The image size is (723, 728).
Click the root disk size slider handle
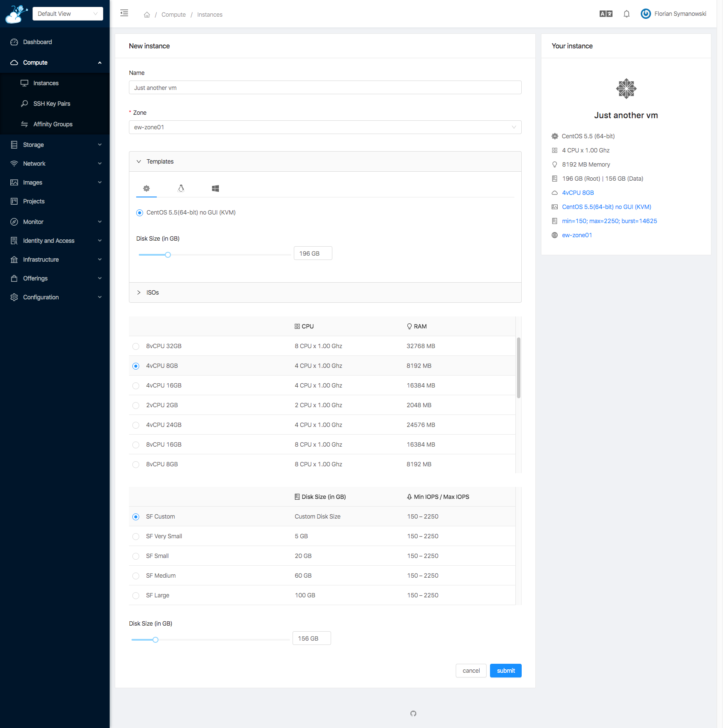[168, 255]
